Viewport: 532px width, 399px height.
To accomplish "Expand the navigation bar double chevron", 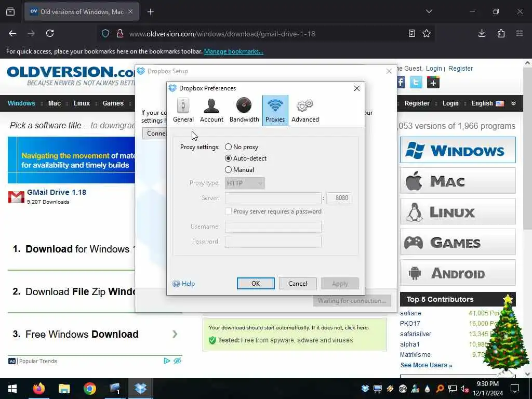I will pos(513,103).
